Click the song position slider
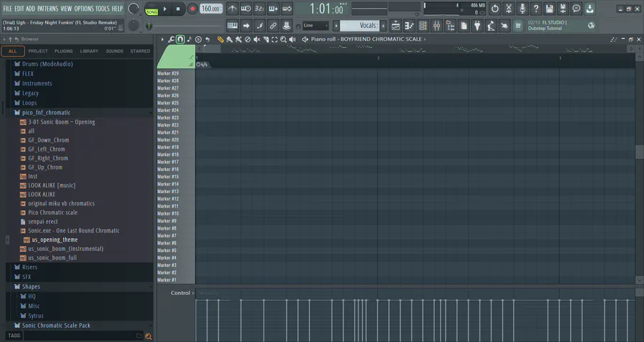 click(185, 26)
